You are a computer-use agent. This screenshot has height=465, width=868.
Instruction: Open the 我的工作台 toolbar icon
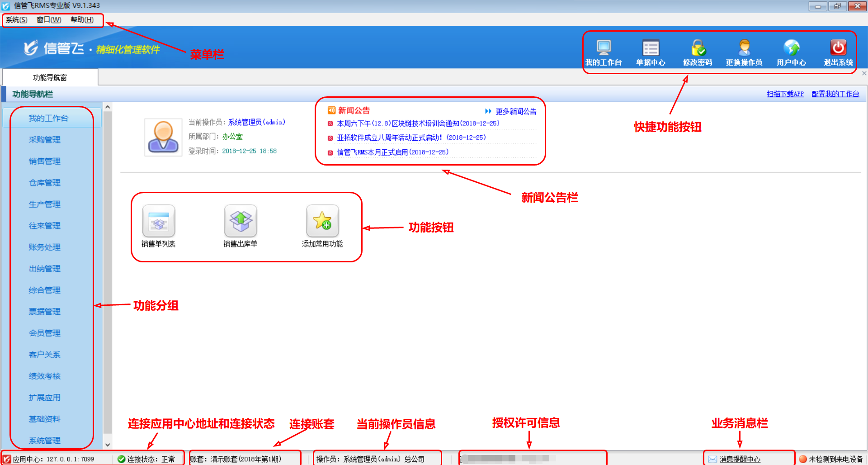tap(604, 48)
